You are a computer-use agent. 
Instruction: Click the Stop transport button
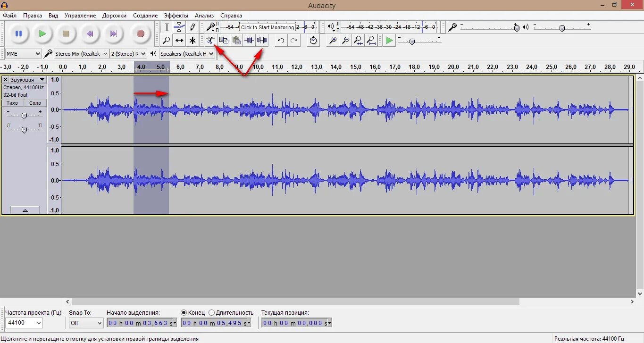click(66, 33)
